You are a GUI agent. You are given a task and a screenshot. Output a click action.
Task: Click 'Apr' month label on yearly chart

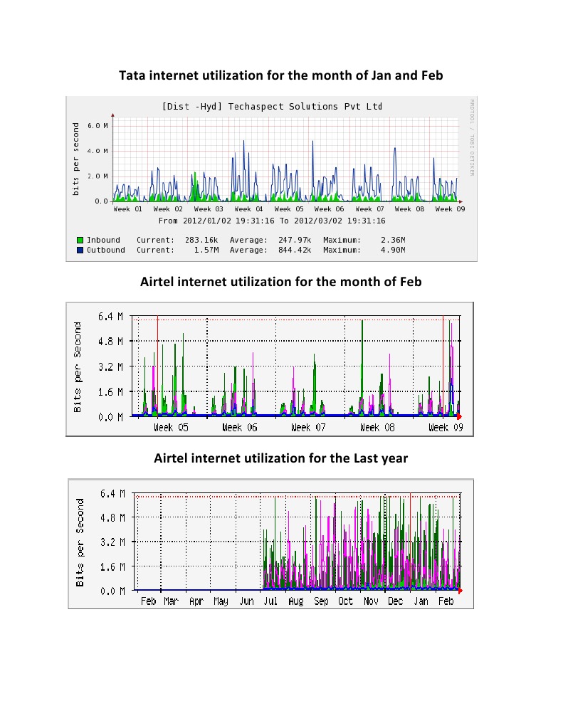(196, 601)
